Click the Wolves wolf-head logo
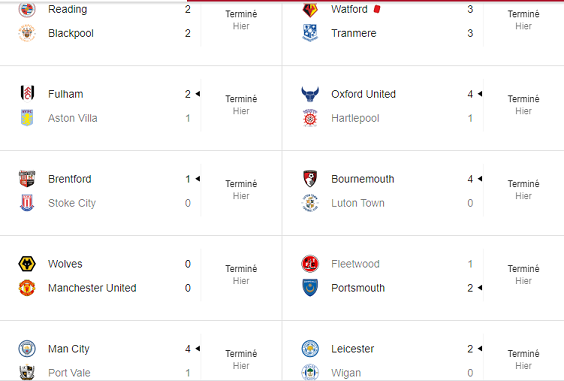Viewport: 564px width, 381px height. pos(27,264)
